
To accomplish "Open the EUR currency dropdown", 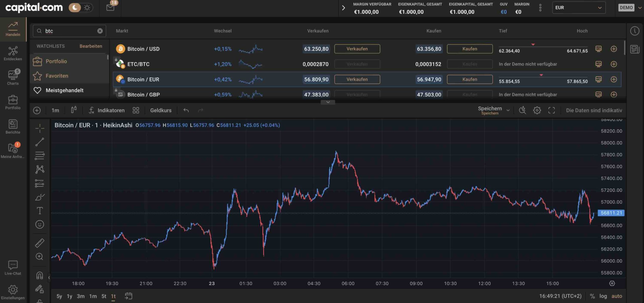I will click(x=579, y=8).
